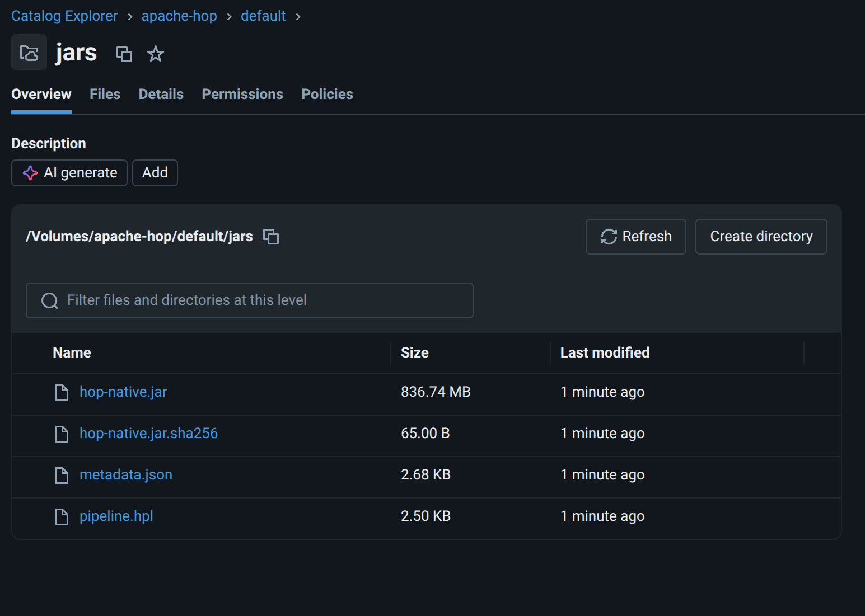This screenshot has width=865, height=616.
Task: Click the Name column header
Action: [x=72, y=352]
